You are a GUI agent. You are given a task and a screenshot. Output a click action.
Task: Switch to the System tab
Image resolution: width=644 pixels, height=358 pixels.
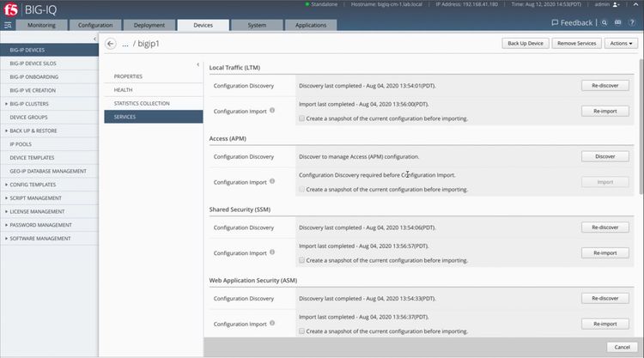pyautogui.click(x=257, y=25)
